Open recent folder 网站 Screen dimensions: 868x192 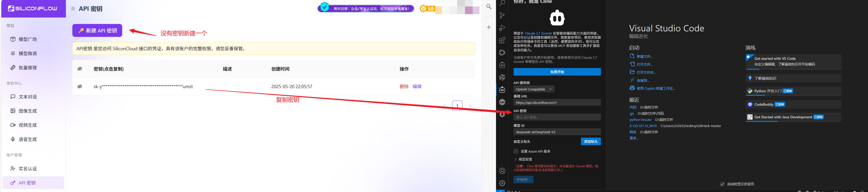(x=633, y=132)
